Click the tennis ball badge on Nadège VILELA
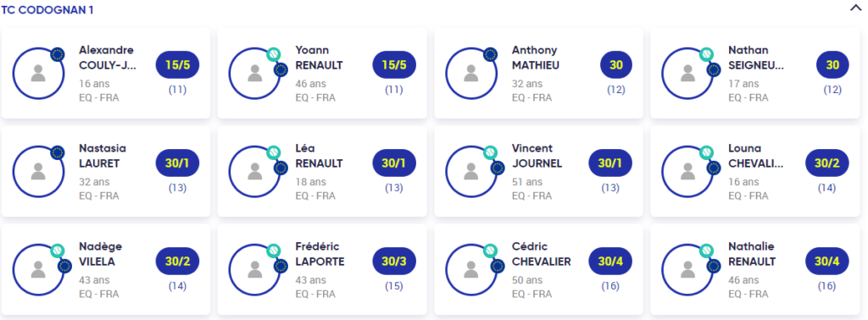868x320 pixels. click(57, 251)
